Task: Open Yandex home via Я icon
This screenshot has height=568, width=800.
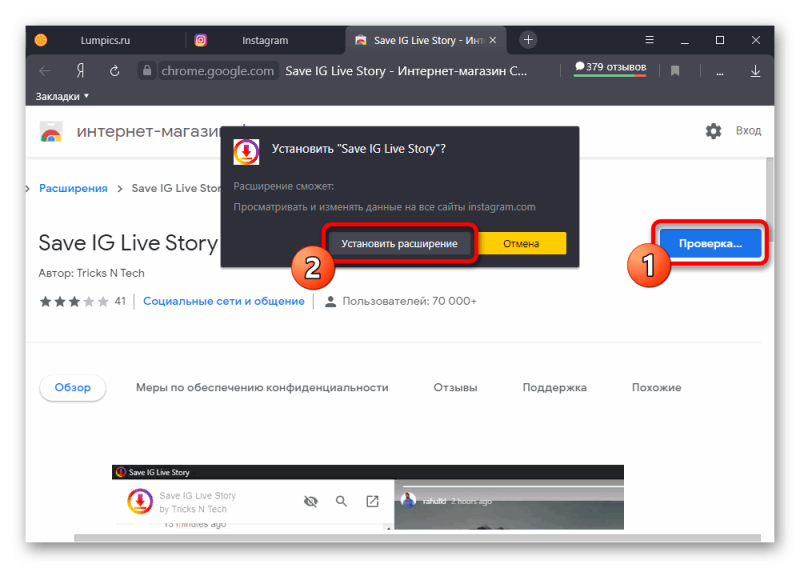Action: click(80, 71)
